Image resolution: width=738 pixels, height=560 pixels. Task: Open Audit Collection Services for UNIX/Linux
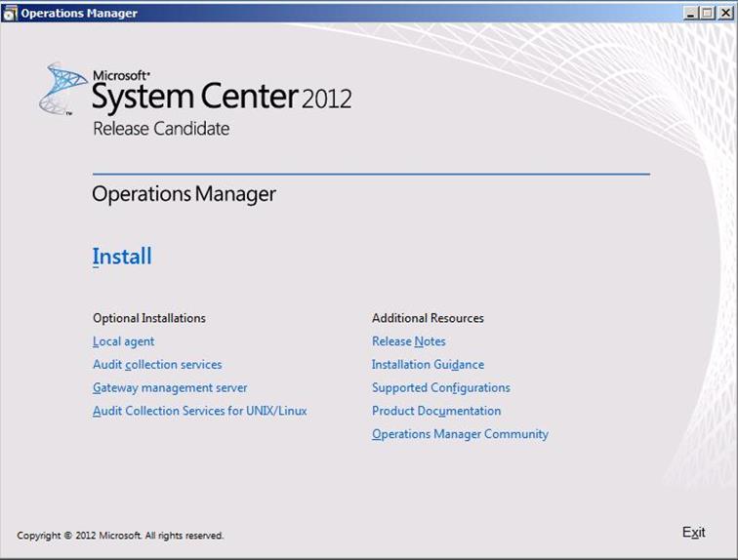pyautogui.click(x=199, y=411)
